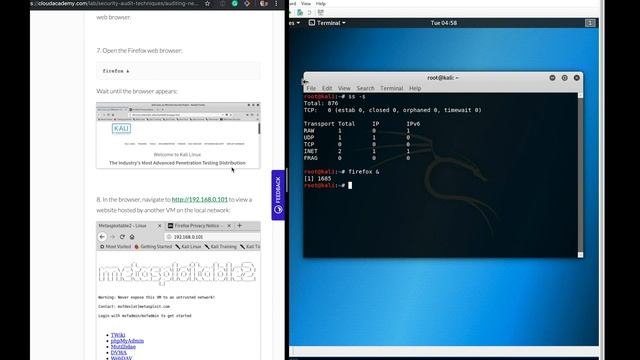Screen dimensions: 640x360
Task: Click the 'firefox &' code block
Action: [178, 71]
